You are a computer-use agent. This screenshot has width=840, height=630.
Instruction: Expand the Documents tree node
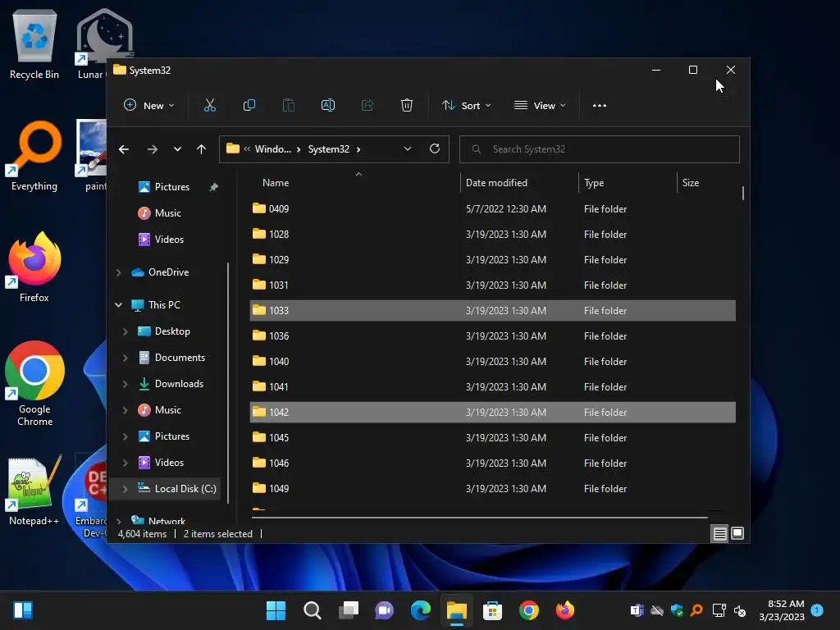(x=125, y=358)
